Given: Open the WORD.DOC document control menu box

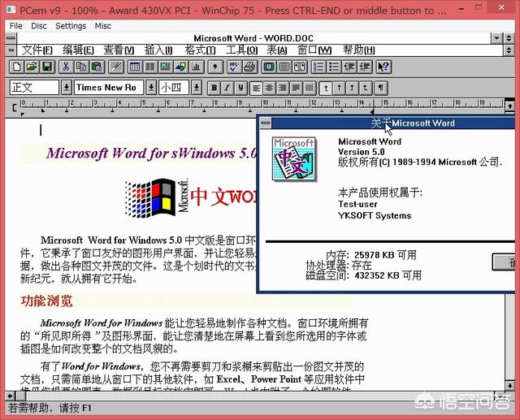Looking at the screenshot, I should click(11, 50).
